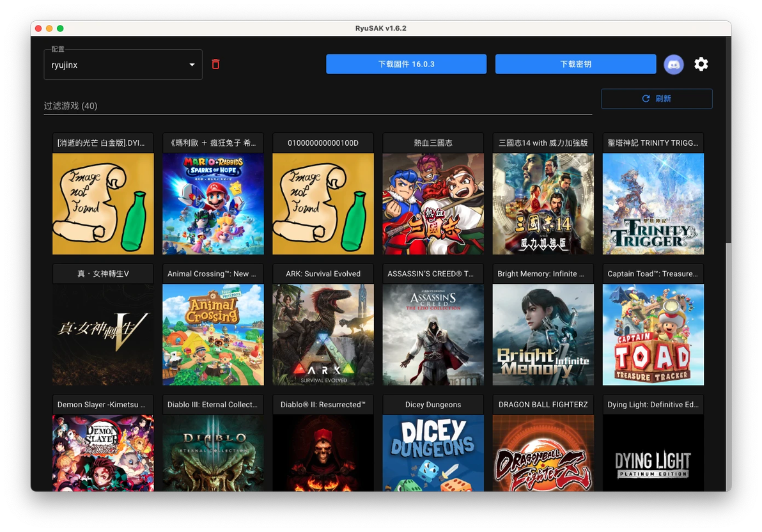Open the 真・女神轉生V cover
762x532 pixels.
(x=103, y=334)
